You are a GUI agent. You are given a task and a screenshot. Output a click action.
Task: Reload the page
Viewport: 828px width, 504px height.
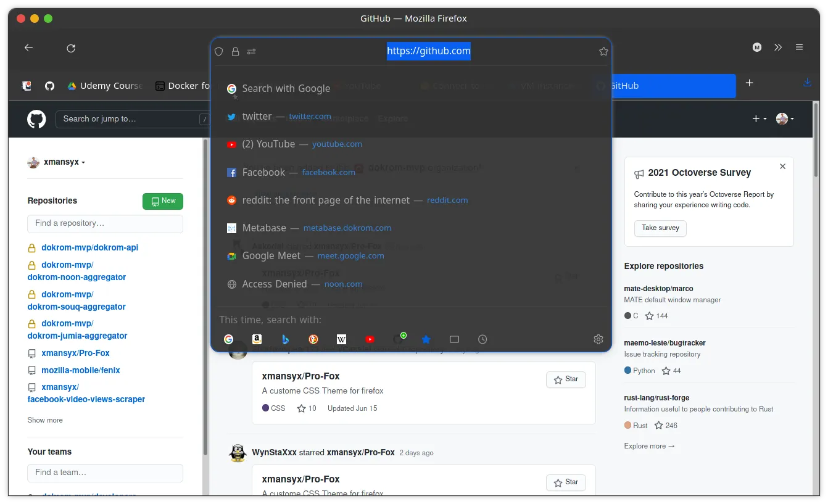(70, 48)
